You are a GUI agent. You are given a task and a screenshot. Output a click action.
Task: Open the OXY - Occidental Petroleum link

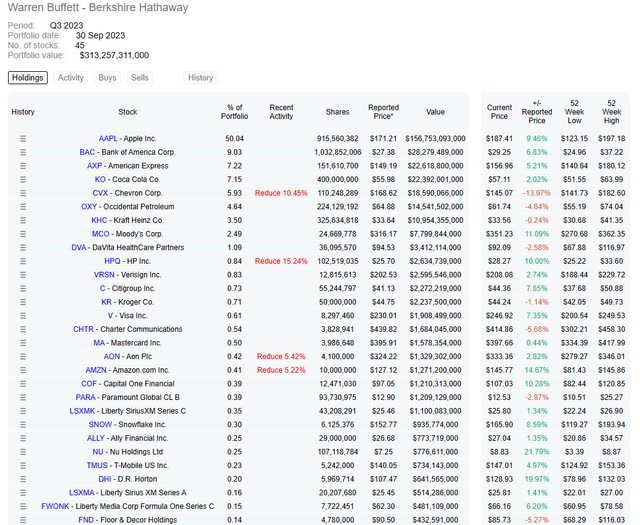coord(127,206)
